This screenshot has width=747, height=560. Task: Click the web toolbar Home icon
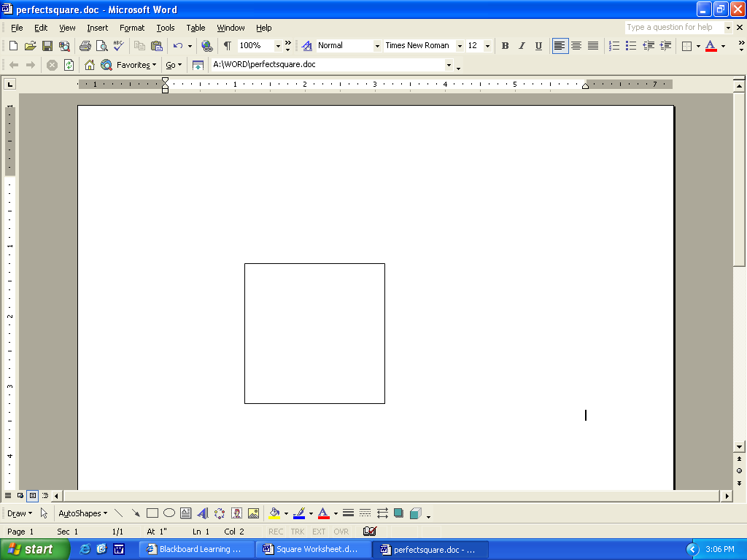90,65
